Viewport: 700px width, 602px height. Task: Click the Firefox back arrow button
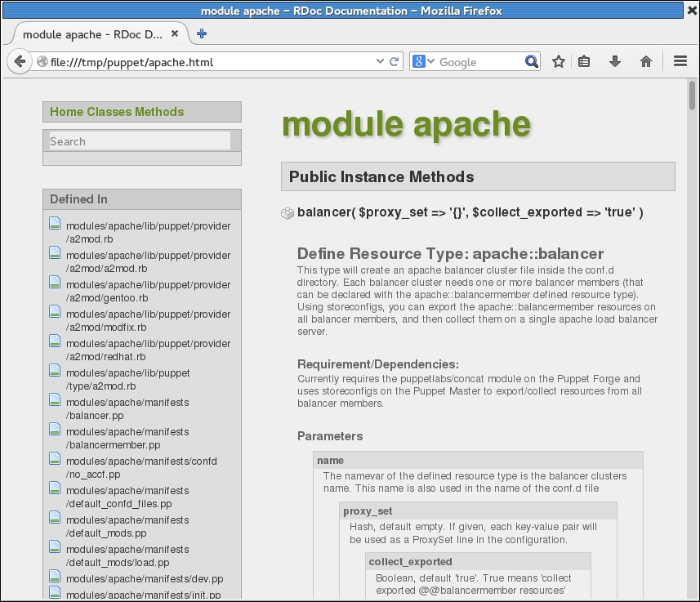(20, 61)
